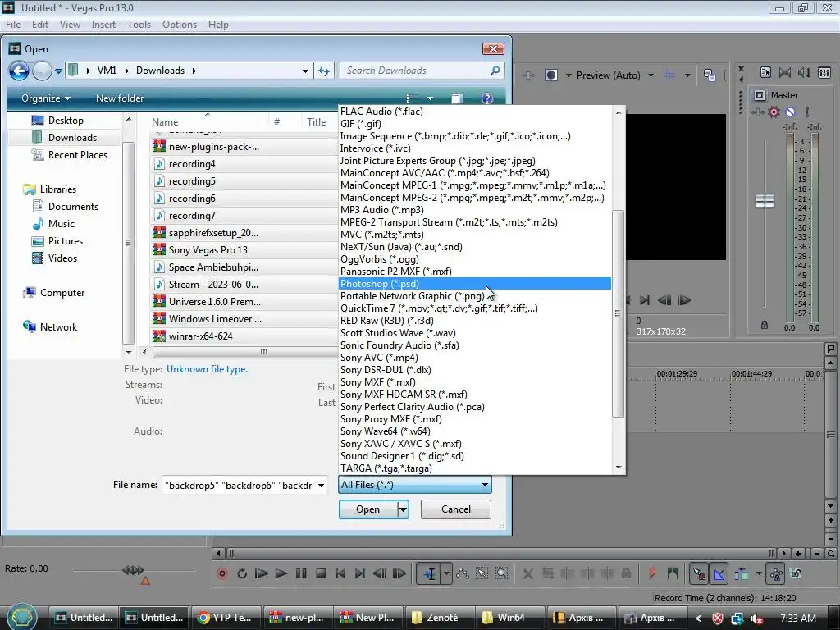Image resolution: width=840 pixels, height=630 pixels.
Task: Open the Overlays dropdown arrow
Action: click(687, 75)
